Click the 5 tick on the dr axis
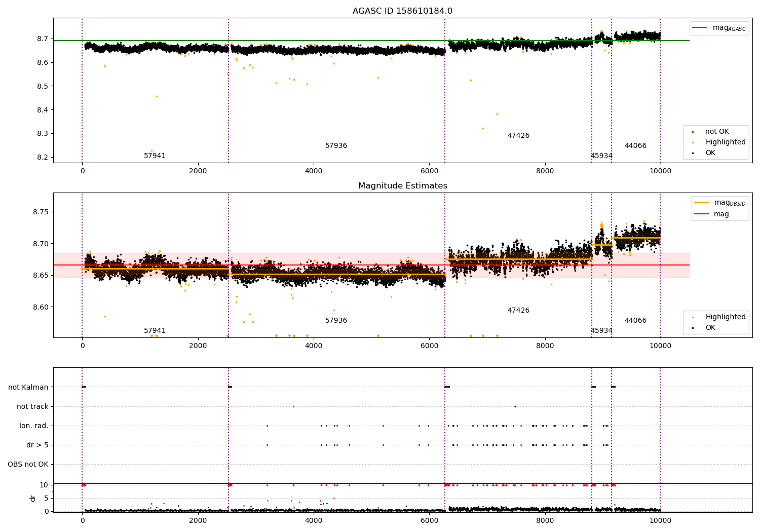This screenshot has height=532, width=760. click(46, 498)
